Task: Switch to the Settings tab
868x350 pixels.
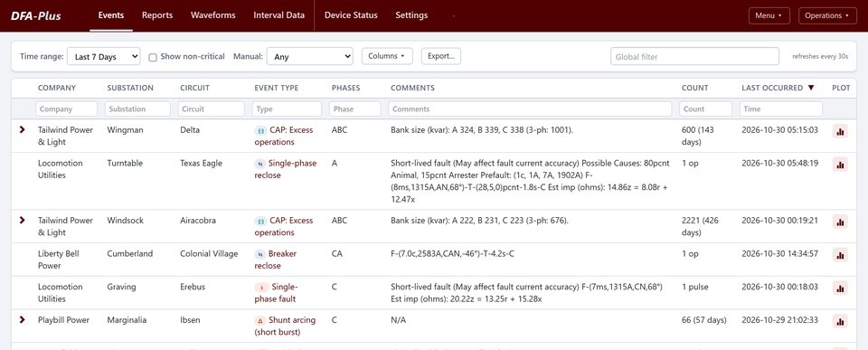Action: [411, 15]
